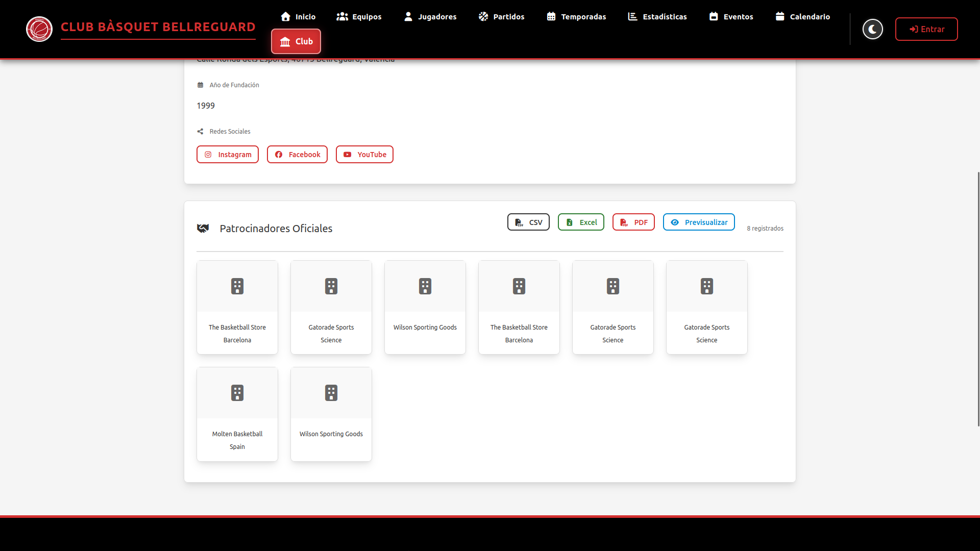This screenshot has width=980, height=551.
Task: Open the club's Instagram profile
Action: pos(228,155)
